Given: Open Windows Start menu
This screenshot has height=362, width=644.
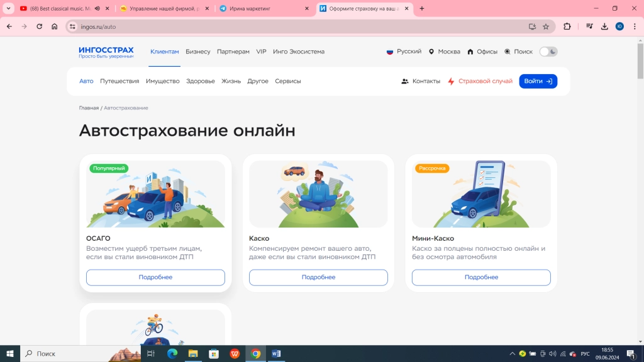Looking at the screenshot, I should click(x=10, y=353).
